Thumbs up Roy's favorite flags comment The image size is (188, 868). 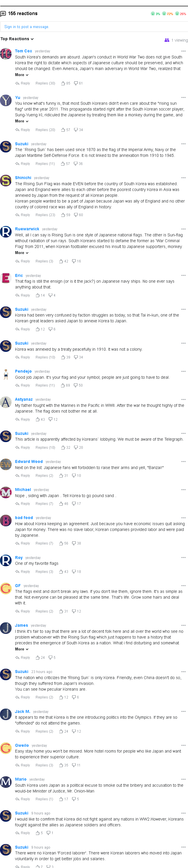pos(61,571)
